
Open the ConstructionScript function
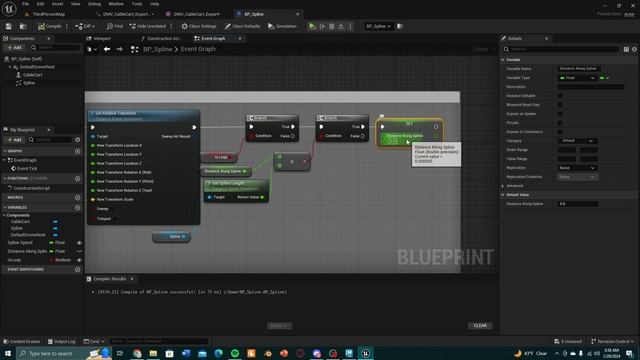coord(31,188)
